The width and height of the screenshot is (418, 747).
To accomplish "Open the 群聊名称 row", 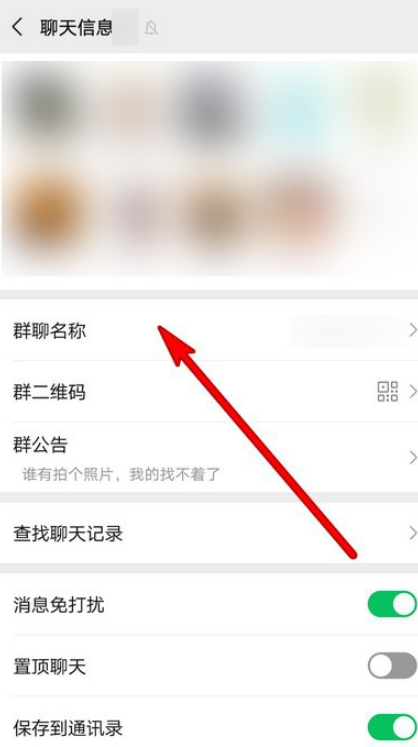I will click(x=209, y=330).
